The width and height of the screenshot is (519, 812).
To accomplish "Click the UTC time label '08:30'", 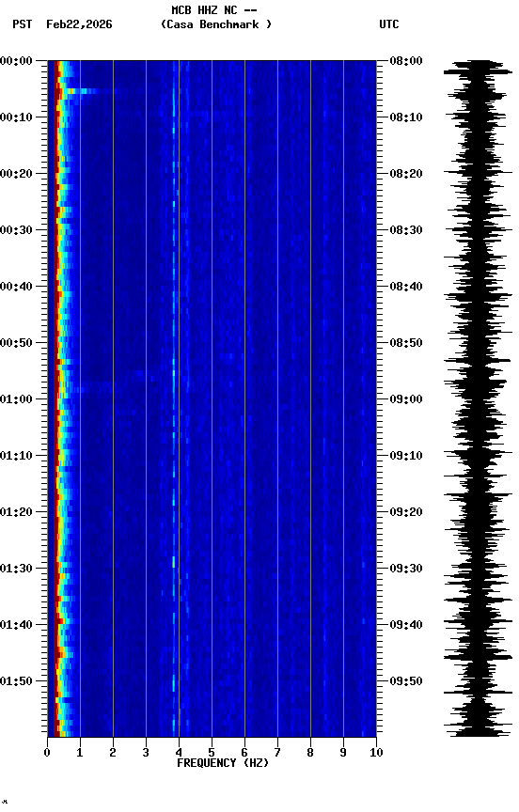I will (x=406, y=230).
